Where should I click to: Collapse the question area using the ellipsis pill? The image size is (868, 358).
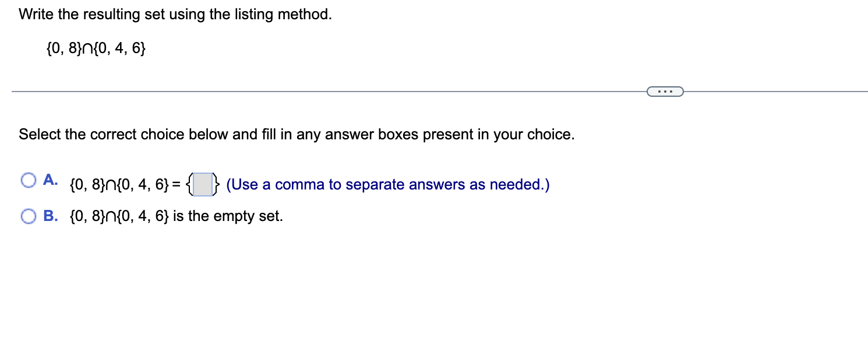665,91
